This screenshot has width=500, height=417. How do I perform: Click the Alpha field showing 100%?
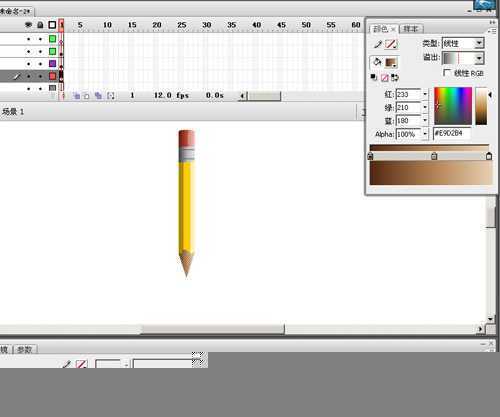point(408,134)
